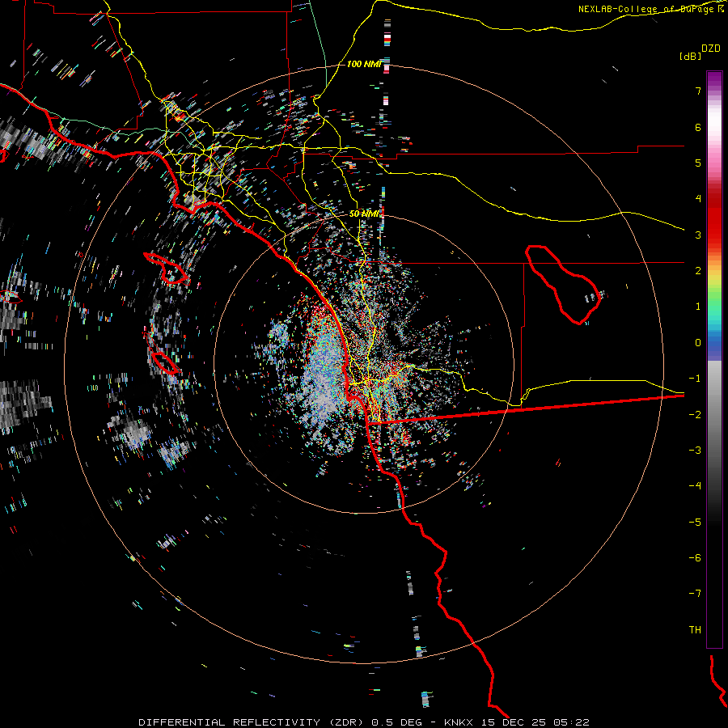The image size is (728, 728).
Task: Click the blue 0 dB section of colorbar
Action: (x=714, y=343)
